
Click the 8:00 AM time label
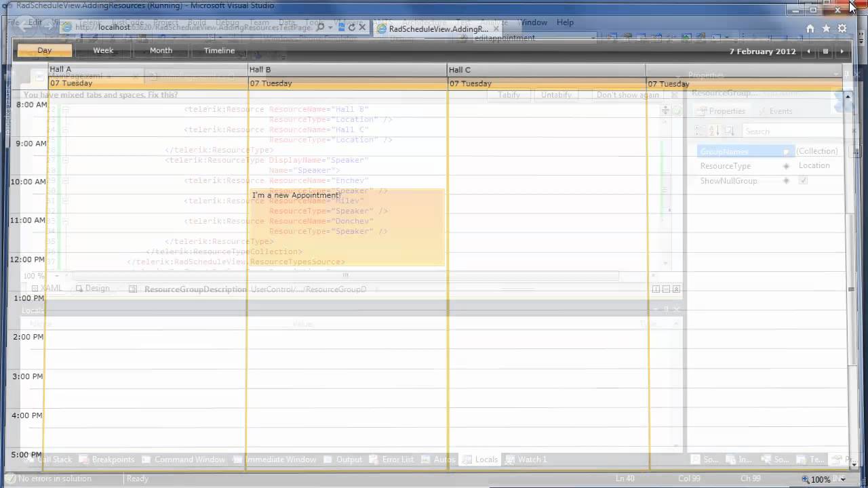[31, 105]
